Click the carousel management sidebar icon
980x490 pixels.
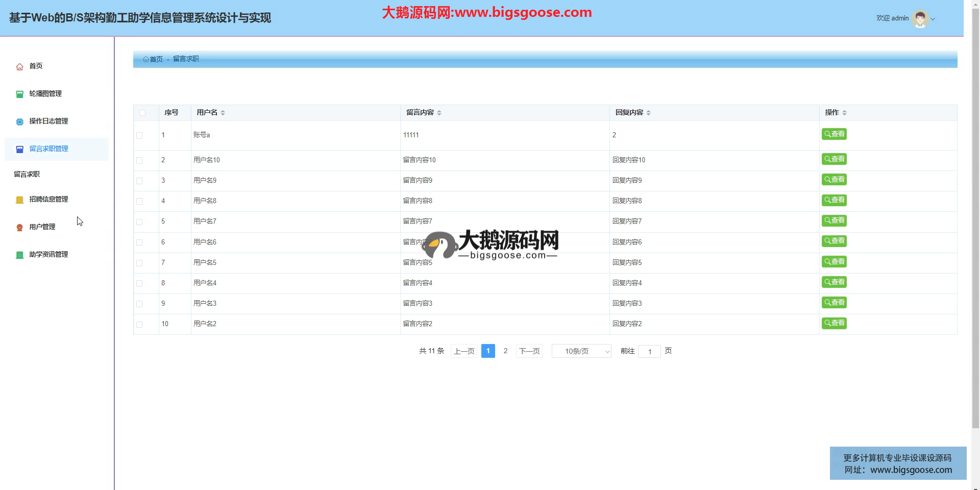(19, 94)
